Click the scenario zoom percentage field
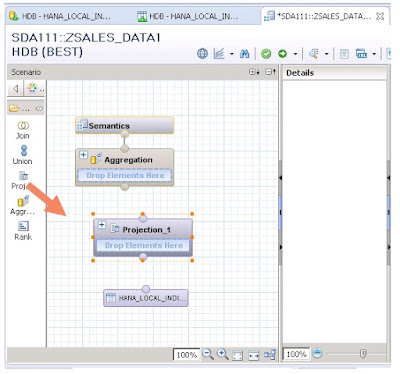The image size is (400, 374). click(186, 355)
